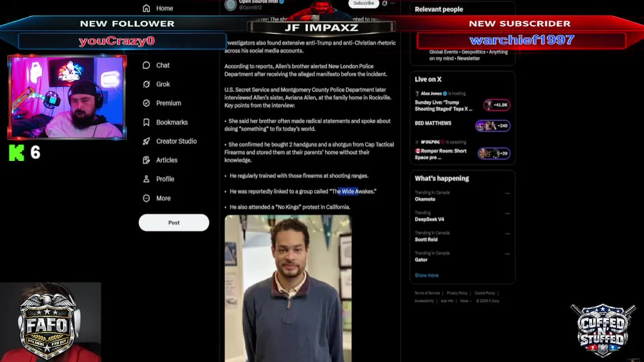Open Accessibility footer link
644x362 pixels.
point(424,301)
